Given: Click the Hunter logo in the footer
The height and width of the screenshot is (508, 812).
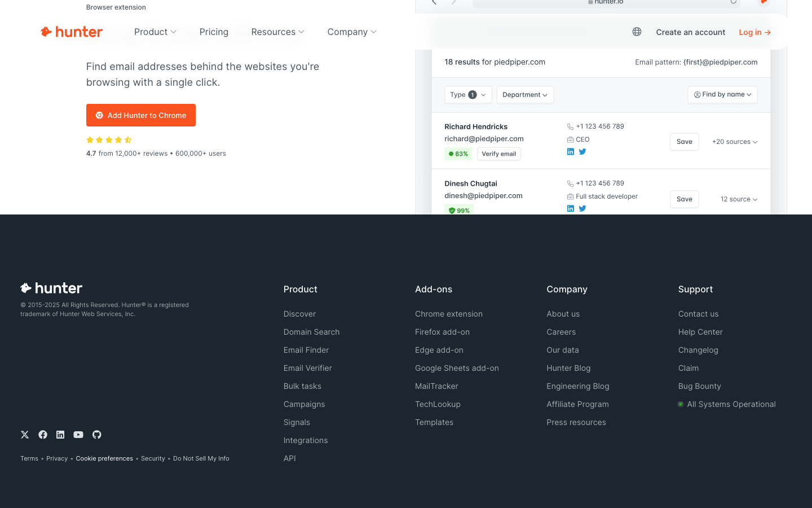Looking at the screenshot, I should [51, 288].
